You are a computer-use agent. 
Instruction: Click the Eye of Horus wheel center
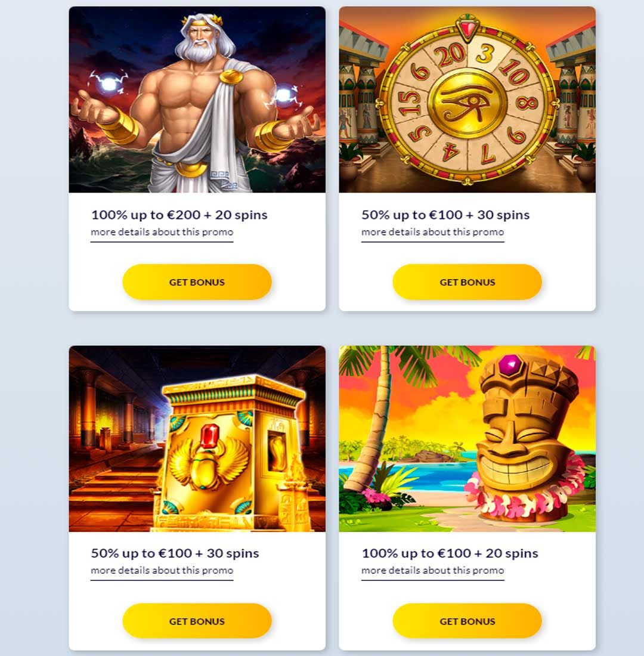point(467,104)
